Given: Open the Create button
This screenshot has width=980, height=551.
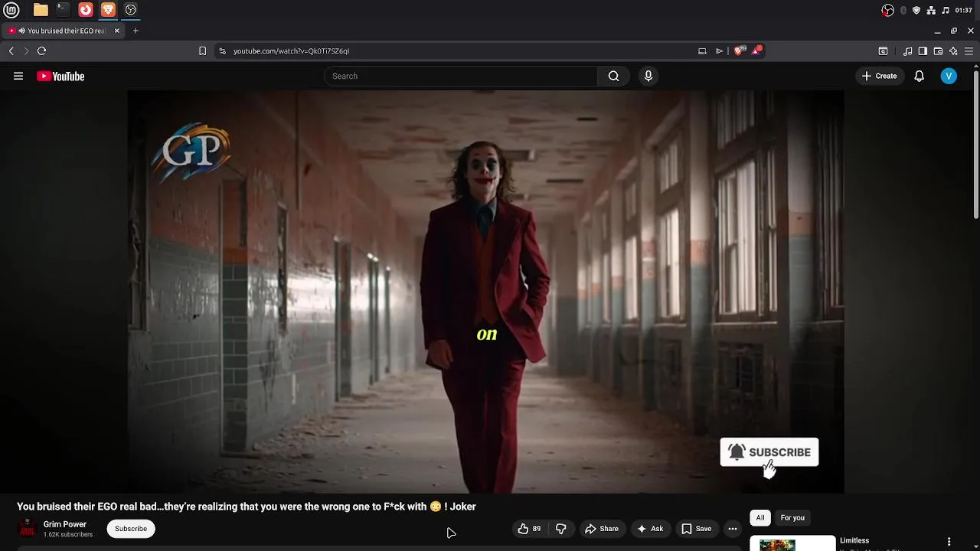Looking at the screenshot, I should [879, 76].
